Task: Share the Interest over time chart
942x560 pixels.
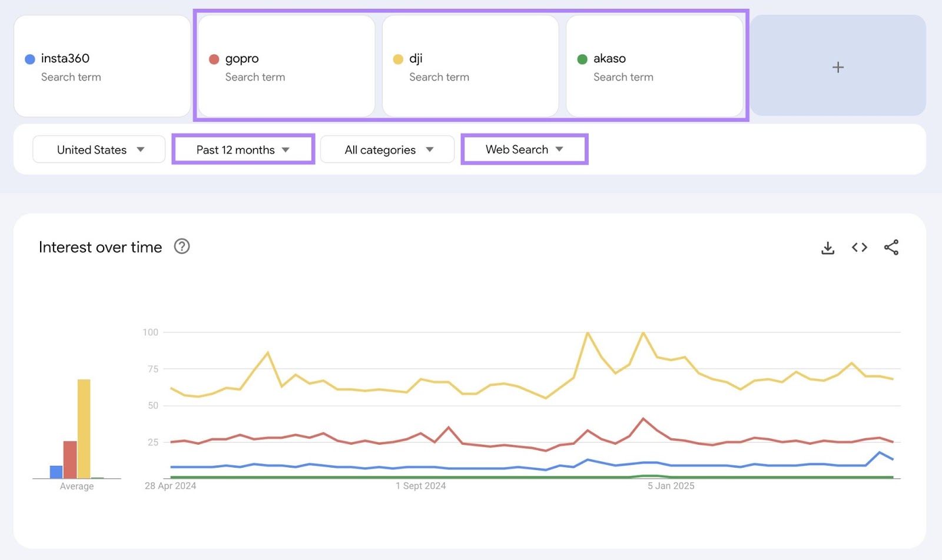Action: (x=891, y=247)
